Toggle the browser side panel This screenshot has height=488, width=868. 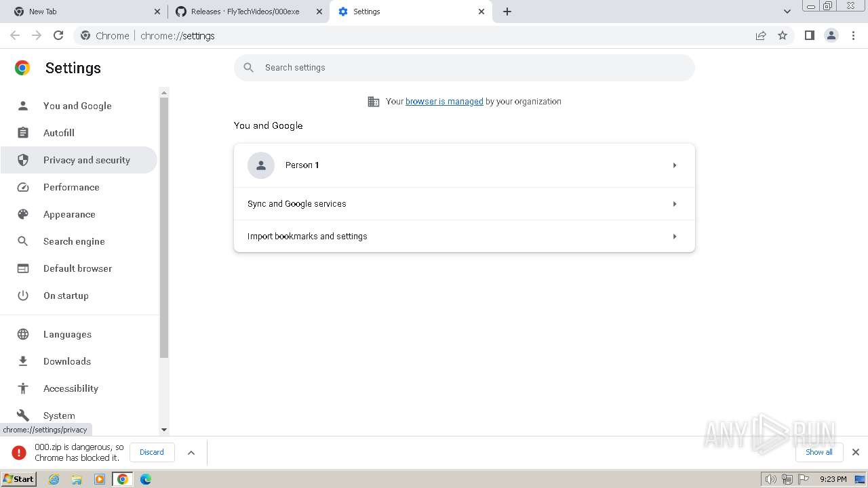(809, 35)
